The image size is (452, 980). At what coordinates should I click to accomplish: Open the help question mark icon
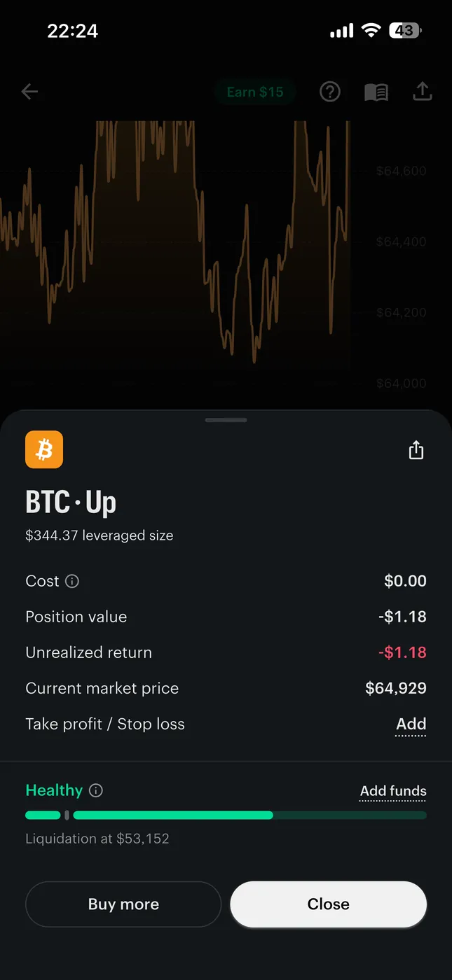[330, 92]
